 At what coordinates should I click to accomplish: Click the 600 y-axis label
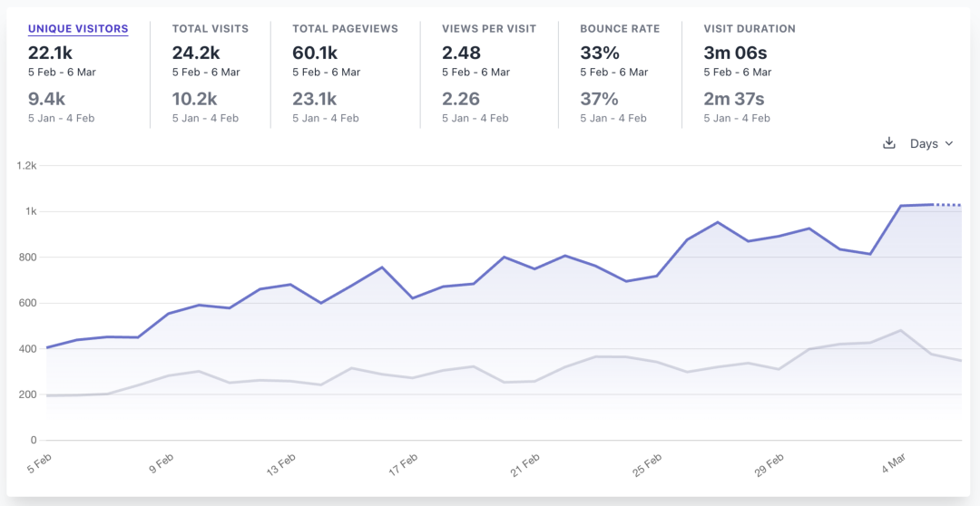pos(29,303)
